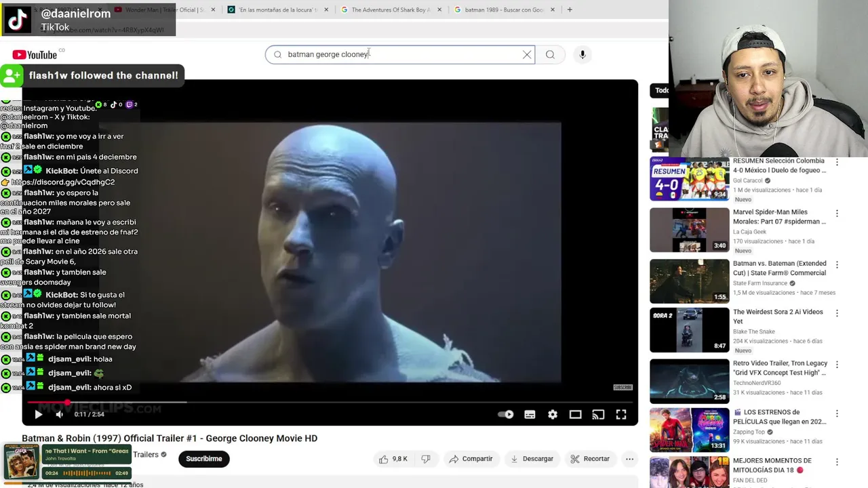Close the 'Wonder Man' tab
868x488 pixels.
point(213,9)
